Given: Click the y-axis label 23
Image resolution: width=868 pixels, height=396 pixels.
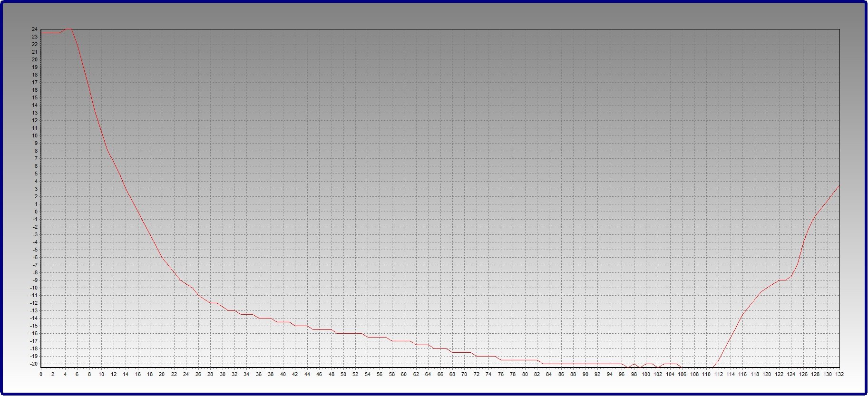Looking at the screenshot, I should (35, 37).
